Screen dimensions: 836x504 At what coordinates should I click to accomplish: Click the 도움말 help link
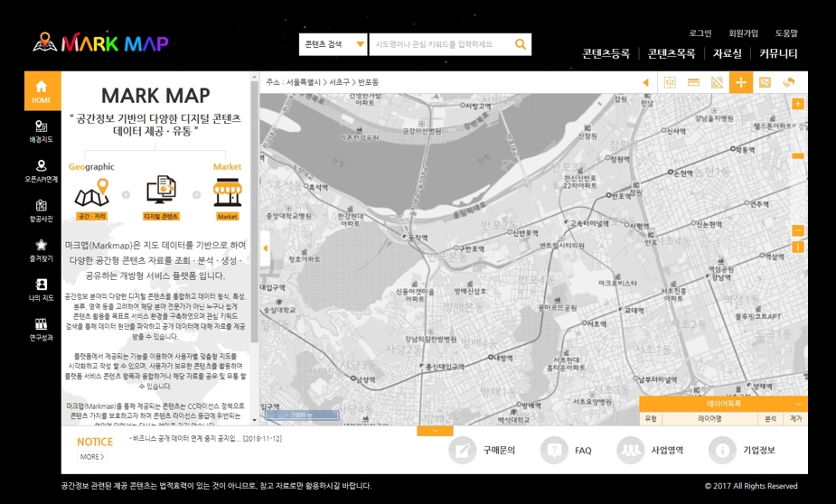786,33
